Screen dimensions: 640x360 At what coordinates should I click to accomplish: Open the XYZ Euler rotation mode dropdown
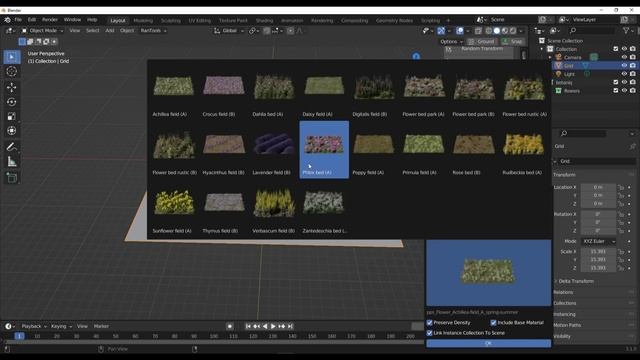coord(599,242)
